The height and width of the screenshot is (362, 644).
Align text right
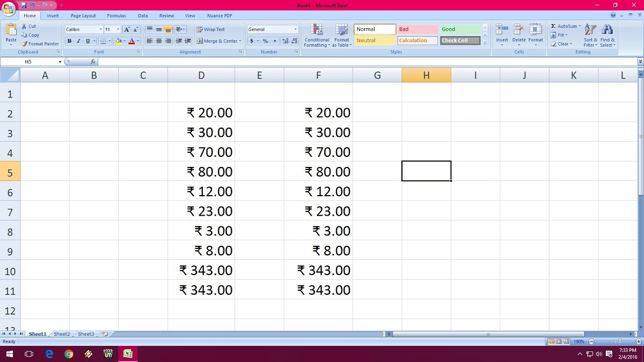168,41
